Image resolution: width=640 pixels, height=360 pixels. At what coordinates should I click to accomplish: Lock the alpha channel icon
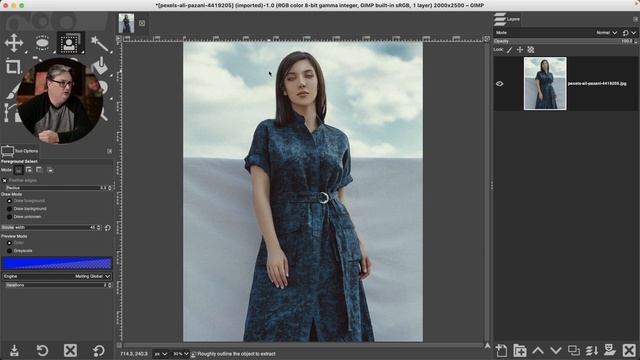(x=531, y=50)
